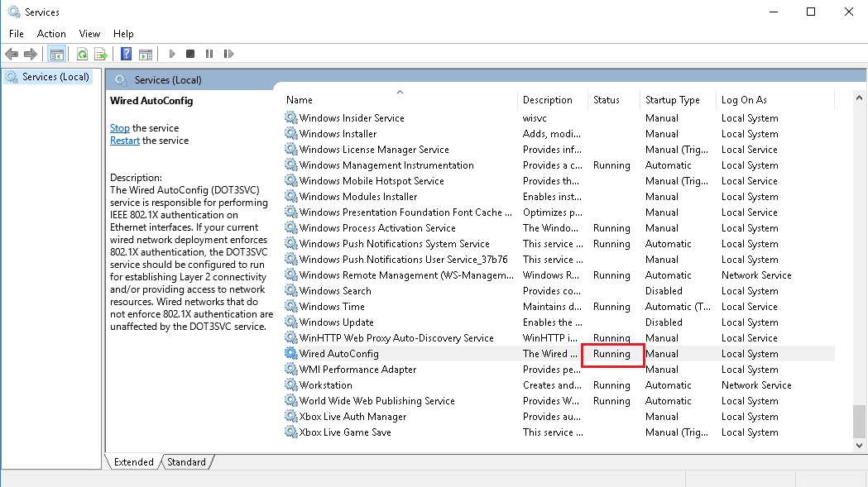Image resolution: width=868 pixels, height=487 pixels.
Task: Click Network Service for Workstation row
Action: click(756, 384)
